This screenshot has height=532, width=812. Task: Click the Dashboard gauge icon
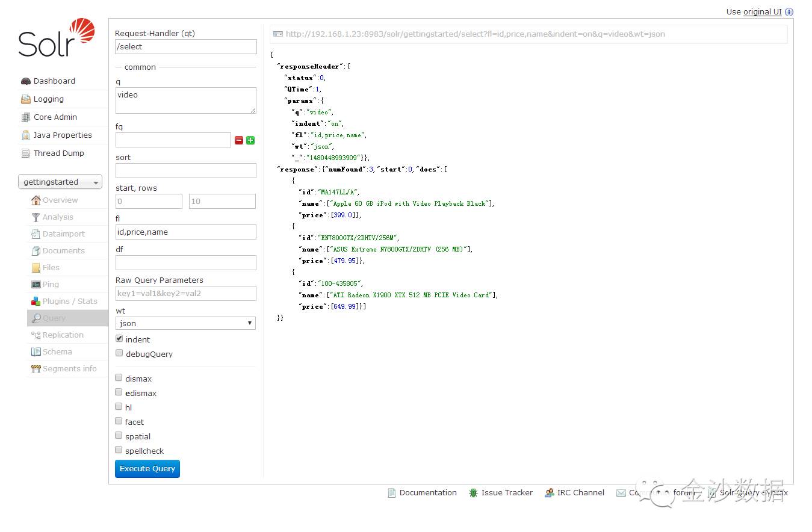pyautogui.click(x=25, y=81)
